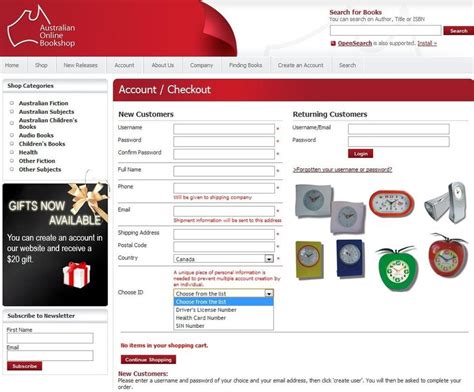474x392 pixels.
Task: Click the blue square clock image
Action: [x=349, y=258]
